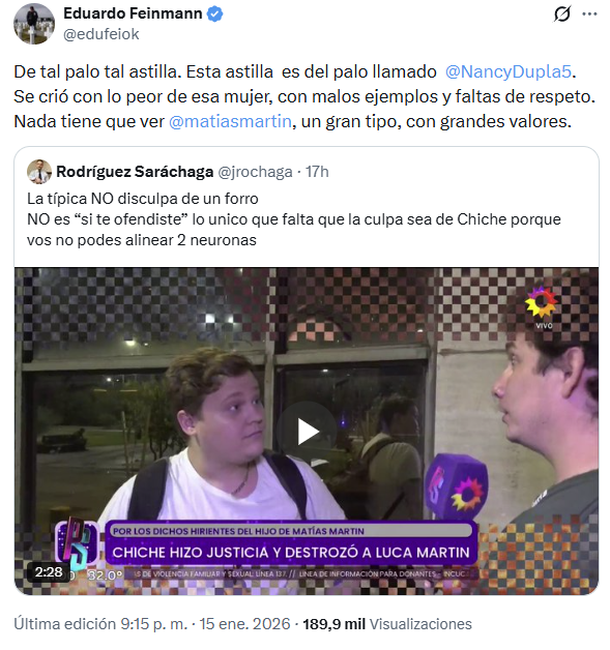Click the 15 ene. 2026 date
The width and height of the screenshot is (610, 650).
tap(245, 624)
